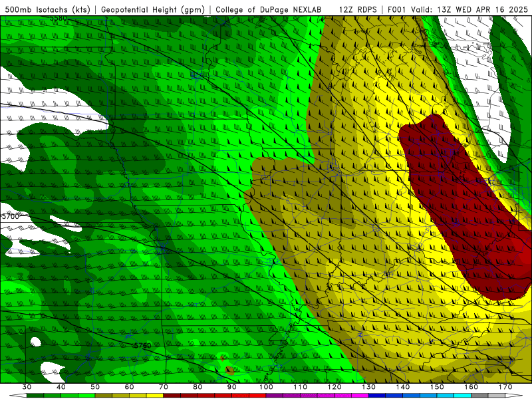Click the 50 value on the color scale

point(95,387)
